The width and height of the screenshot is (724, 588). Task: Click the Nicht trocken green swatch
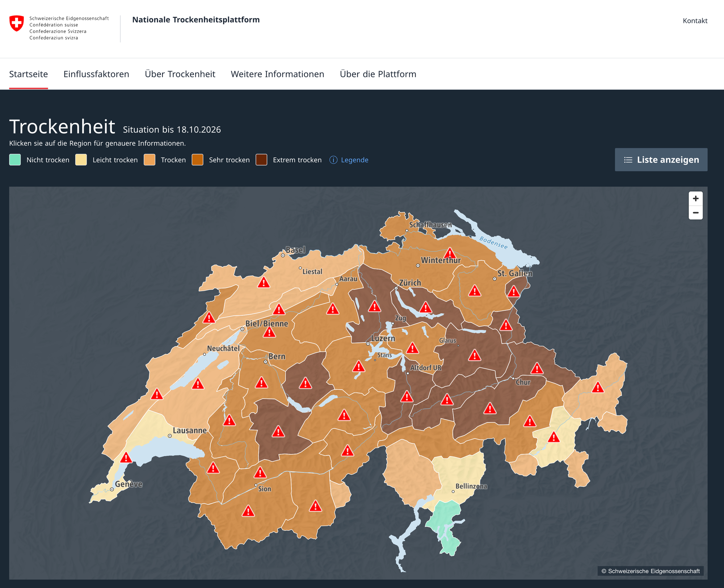15,160
